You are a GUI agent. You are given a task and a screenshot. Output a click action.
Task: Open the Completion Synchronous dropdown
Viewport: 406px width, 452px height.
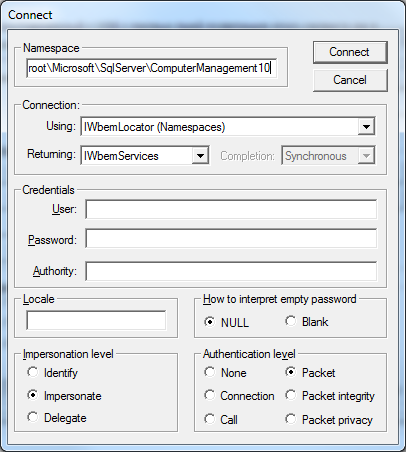coord(328,156)
